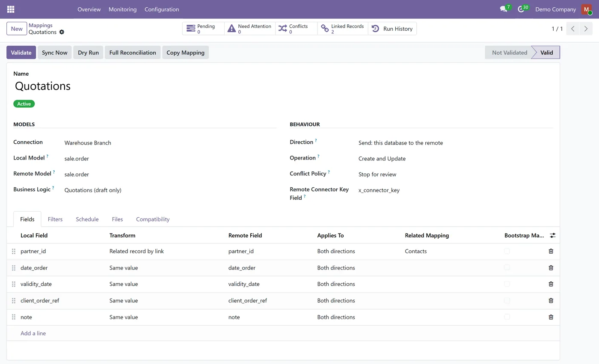Open the Conflicts stat button
Screen dimensions: 599x364
pos(296,29)
